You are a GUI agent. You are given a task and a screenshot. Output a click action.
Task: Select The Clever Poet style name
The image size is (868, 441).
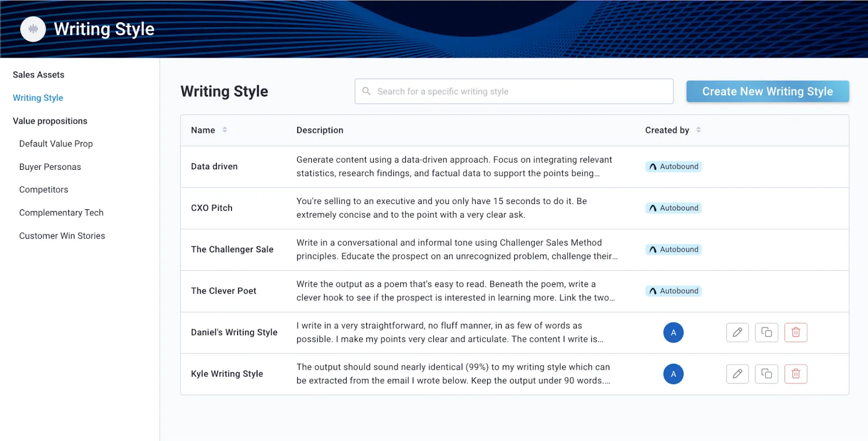pyautogui.click(x=224, y=291)
